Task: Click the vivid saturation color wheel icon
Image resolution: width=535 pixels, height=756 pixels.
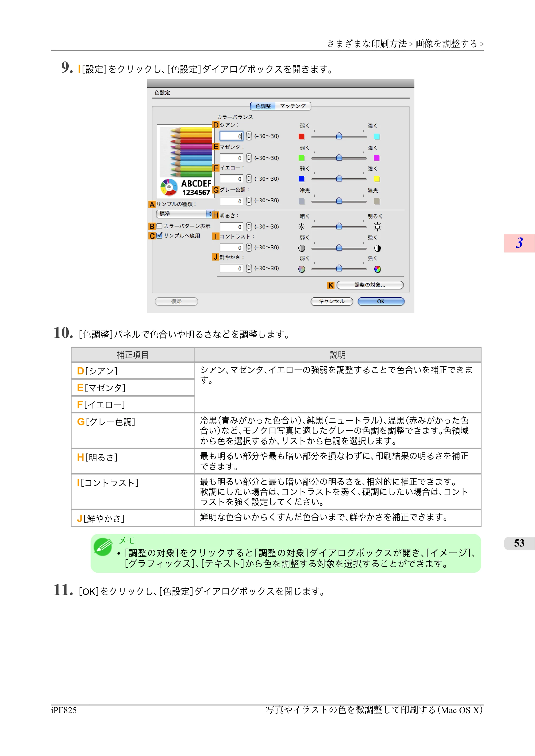Action: pos(377,269)
